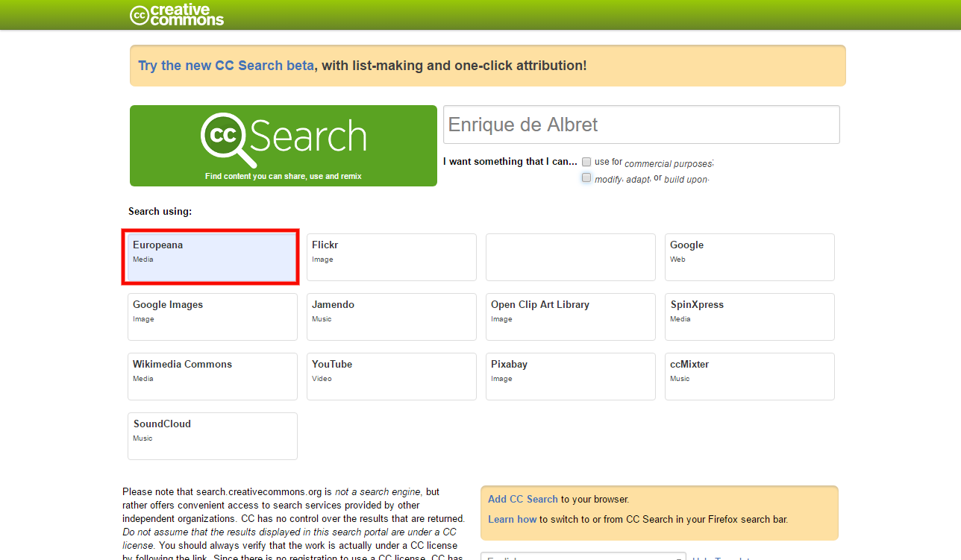
Task: Click the CC Search magnifier banner
Action: (284, 145)
